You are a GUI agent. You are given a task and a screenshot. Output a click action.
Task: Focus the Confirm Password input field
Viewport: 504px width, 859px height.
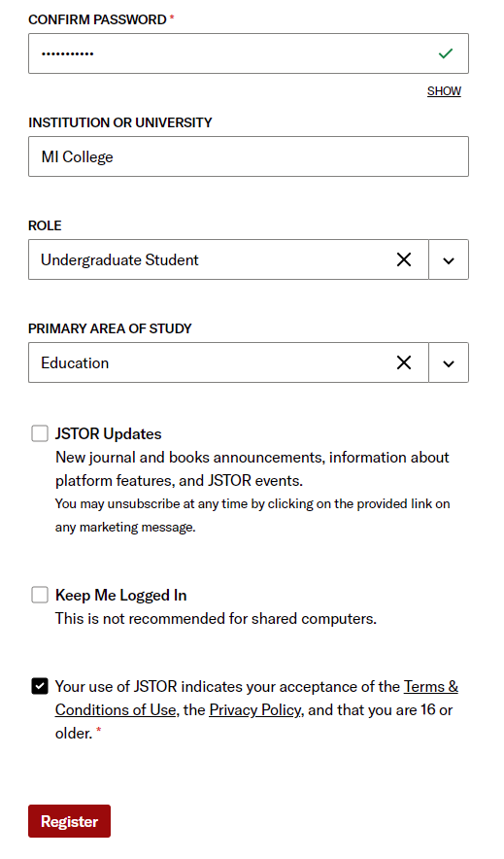pos(249,53)
